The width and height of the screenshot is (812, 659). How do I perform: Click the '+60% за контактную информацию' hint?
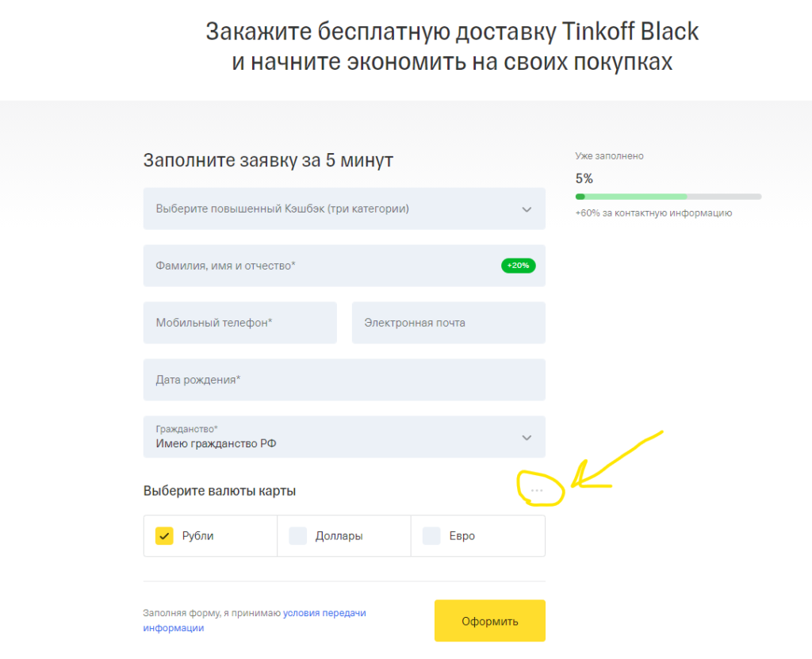coord(653,213)
